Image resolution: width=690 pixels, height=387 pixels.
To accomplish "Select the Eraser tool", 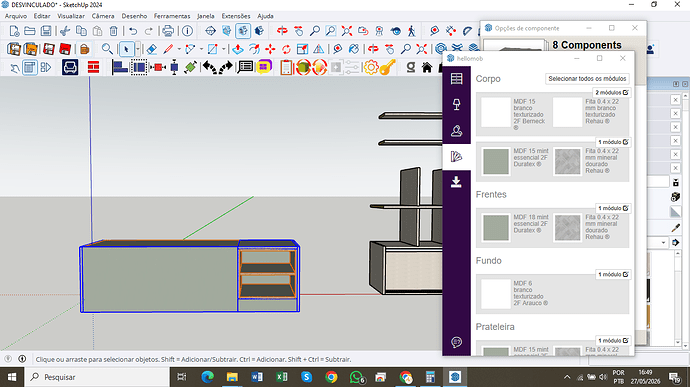I will pos(151,49).
